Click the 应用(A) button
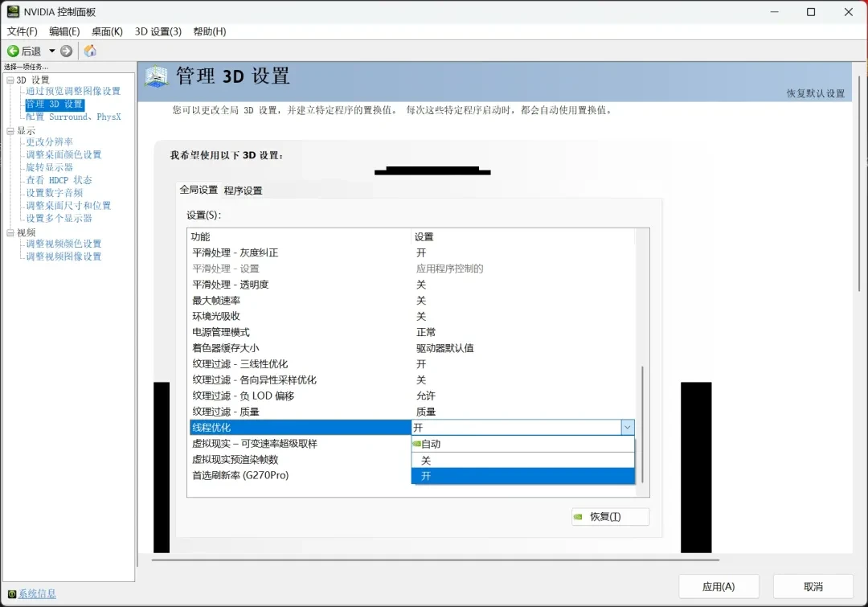The height and width of the screenshot is (607, 868). coord(719,587)
